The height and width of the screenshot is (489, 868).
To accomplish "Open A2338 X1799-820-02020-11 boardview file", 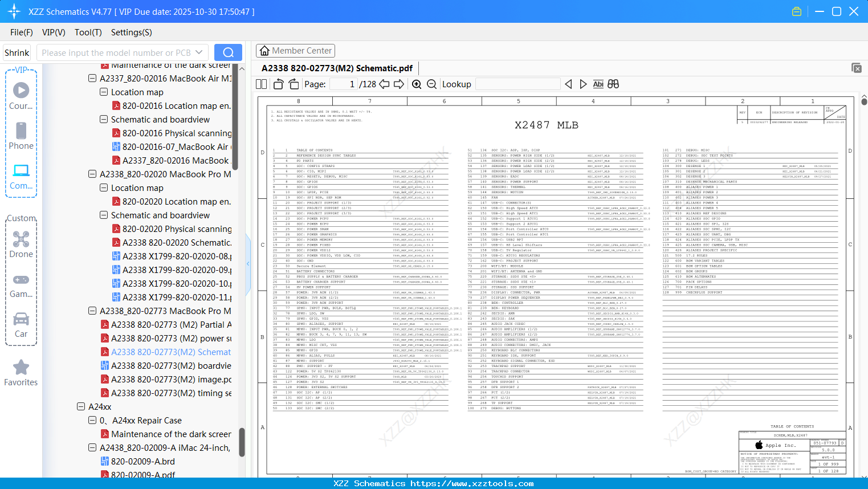I will (172, 297).
